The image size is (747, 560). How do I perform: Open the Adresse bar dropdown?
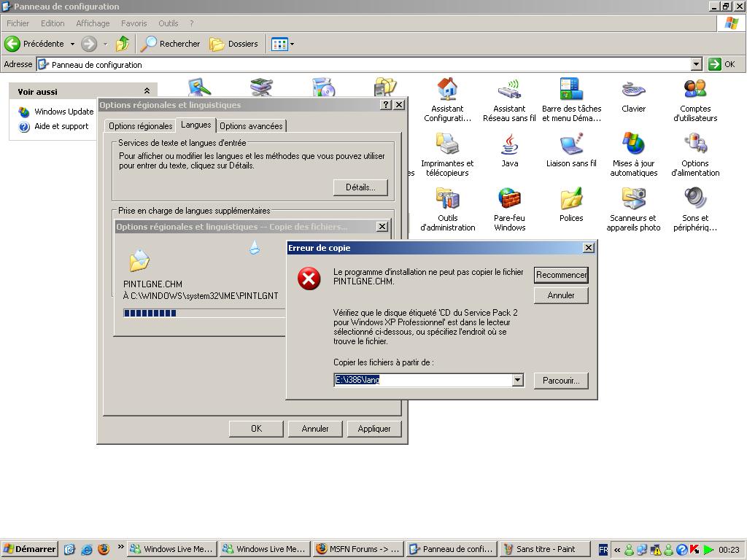coord(697,64)
